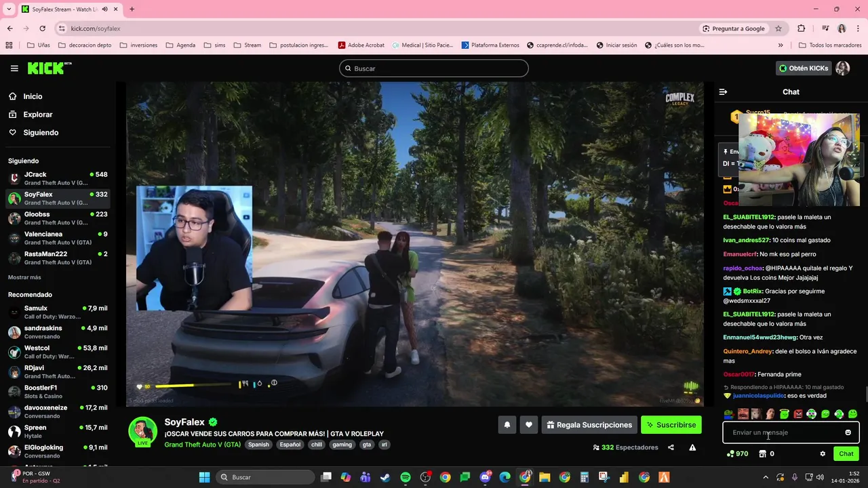Viewport: 868px width, 488px height.
Task: Open Grand Theft Auto V category link
Action: coord(202,445)
